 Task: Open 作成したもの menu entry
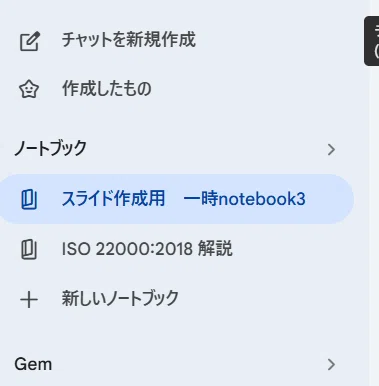click(177, 89)
